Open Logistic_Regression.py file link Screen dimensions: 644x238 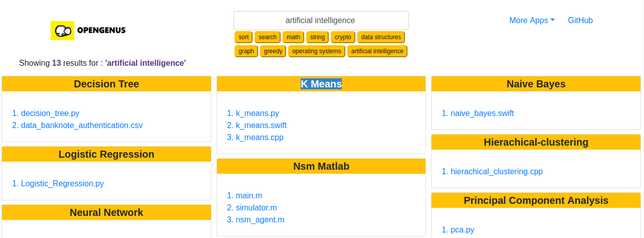click(62, 184)
